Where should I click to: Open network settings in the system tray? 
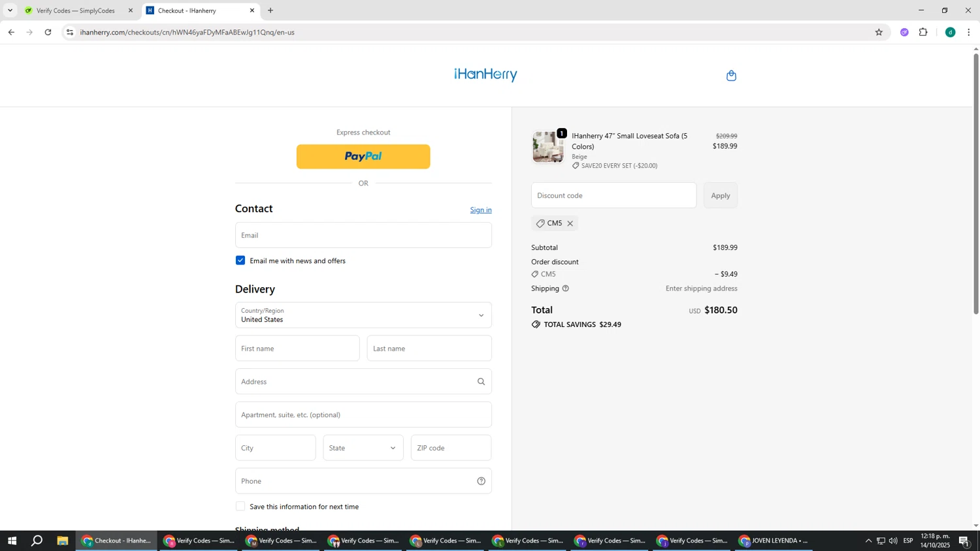pyautogui.click(x=881, y=541)
